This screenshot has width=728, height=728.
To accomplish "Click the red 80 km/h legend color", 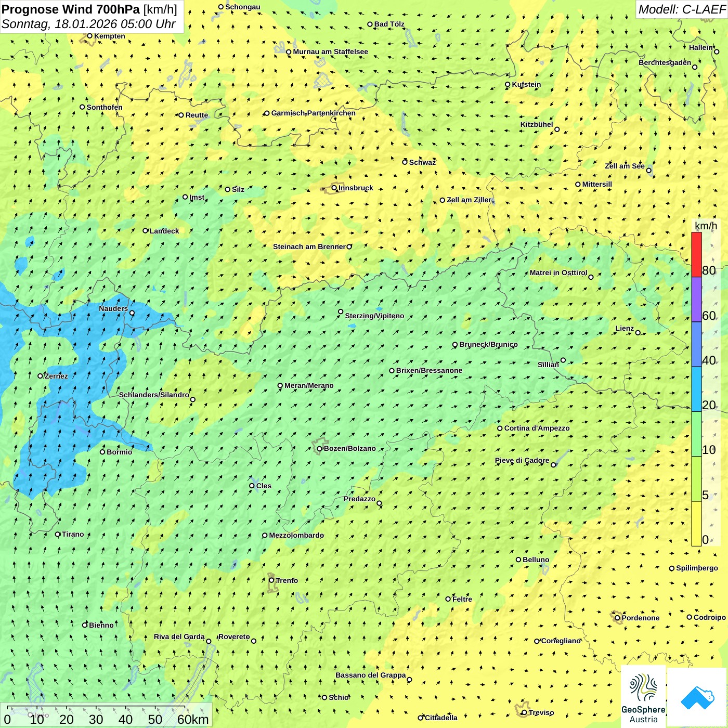I will (x=696, y=254).
